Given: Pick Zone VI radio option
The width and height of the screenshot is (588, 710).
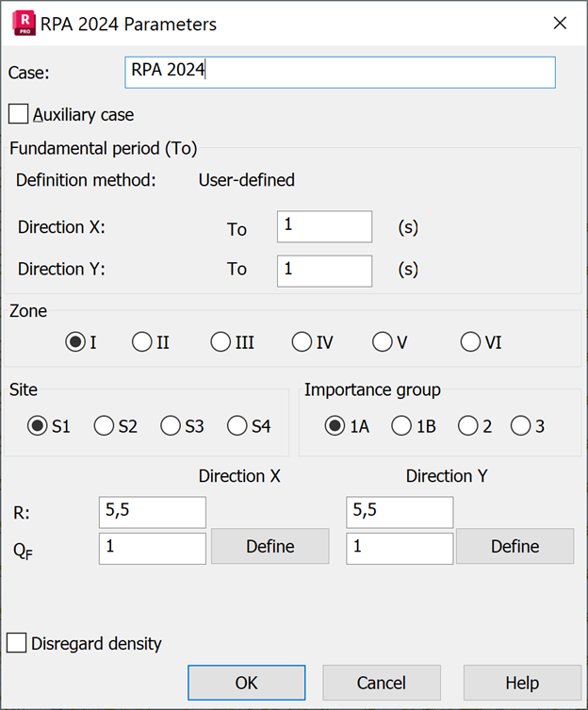Looking at the screenshot, I should tap(470, 342).
